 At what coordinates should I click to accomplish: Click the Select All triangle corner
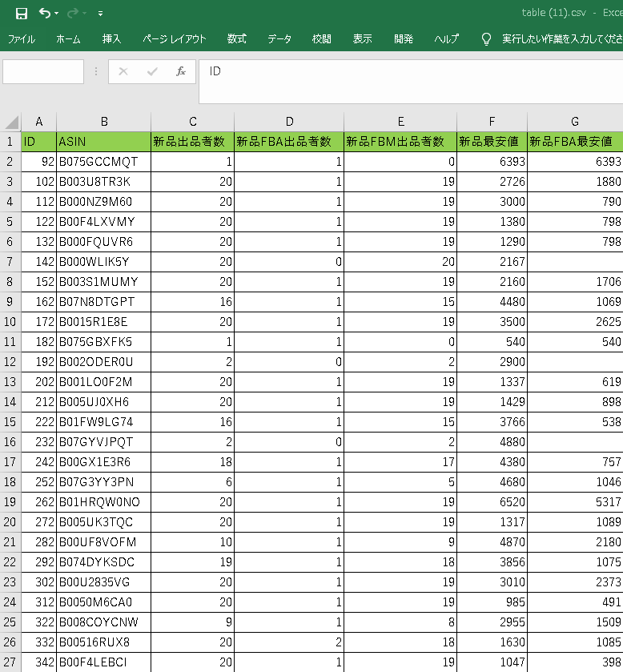click(11, 123)
